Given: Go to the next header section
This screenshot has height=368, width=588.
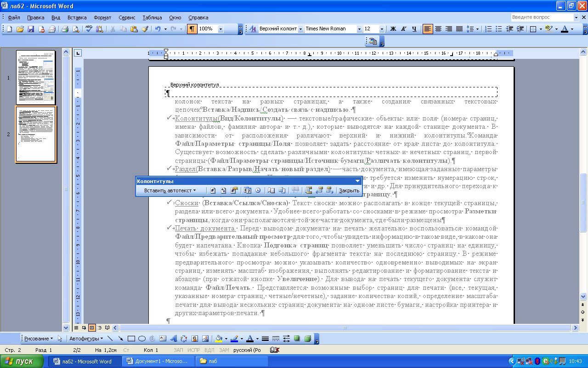Looking at the screenshot, I should (x=329, y=190).
